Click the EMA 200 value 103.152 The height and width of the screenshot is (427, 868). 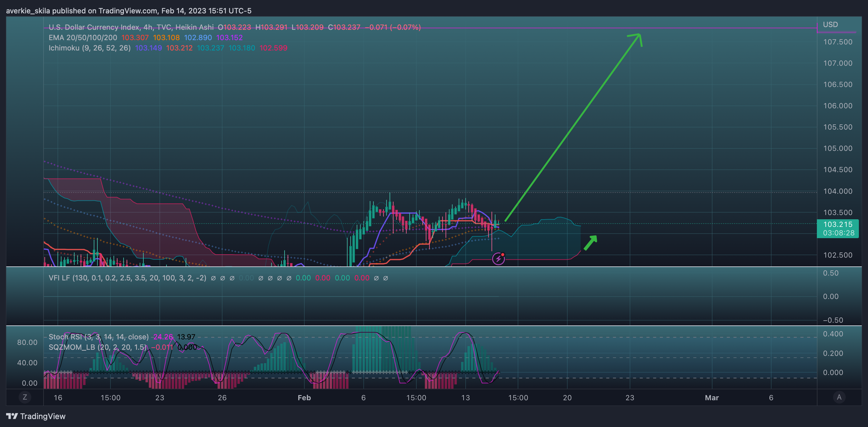click(229, 38)
